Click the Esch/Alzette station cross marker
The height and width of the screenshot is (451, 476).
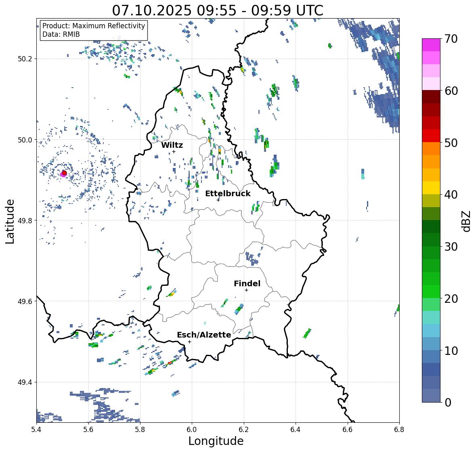click(x=189, y=342)
